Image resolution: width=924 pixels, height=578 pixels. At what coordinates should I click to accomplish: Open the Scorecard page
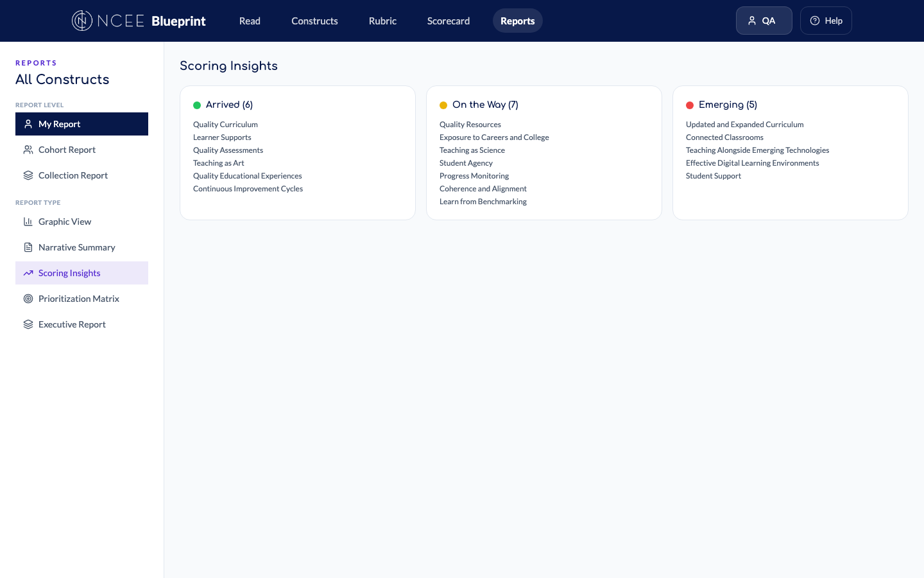448,21
